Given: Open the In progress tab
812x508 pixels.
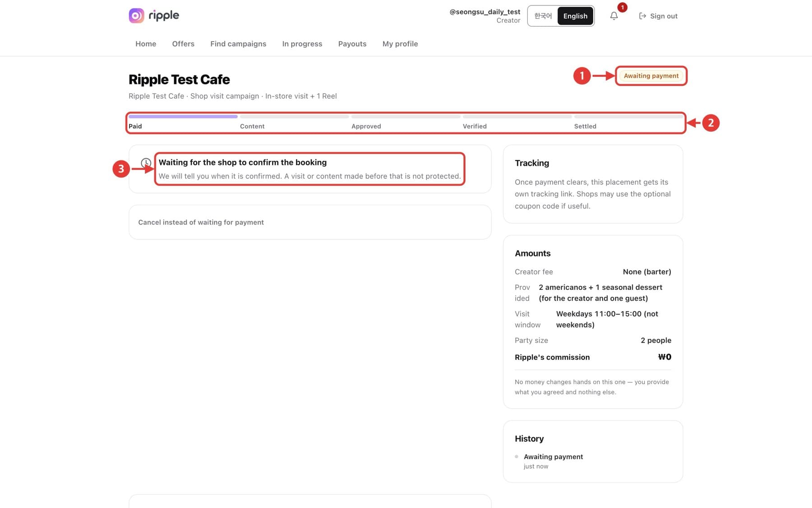Looking at the screenshot, I should (302, 44).
